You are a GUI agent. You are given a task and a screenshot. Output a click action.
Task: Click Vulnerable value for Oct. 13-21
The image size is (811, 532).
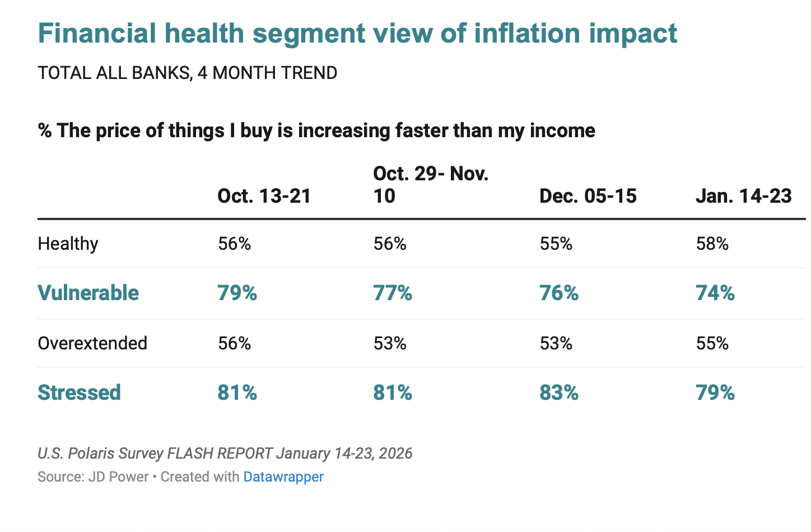click(237, 293)
